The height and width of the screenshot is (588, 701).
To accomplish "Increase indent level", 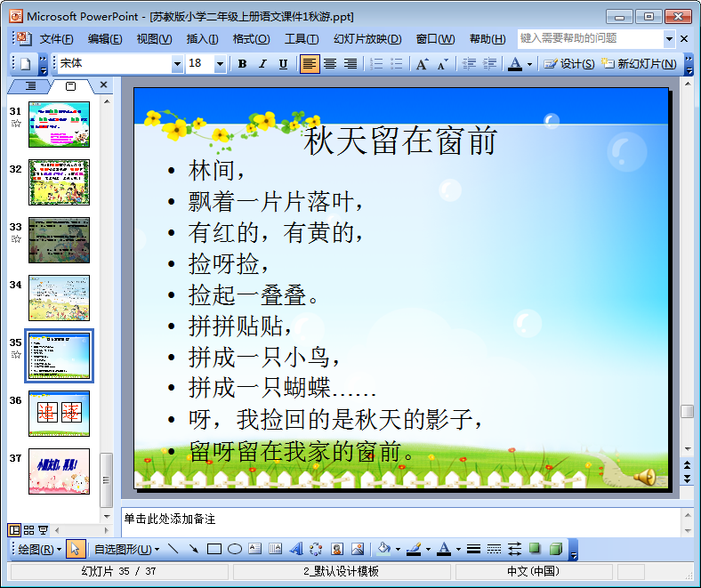I will 489,64.
